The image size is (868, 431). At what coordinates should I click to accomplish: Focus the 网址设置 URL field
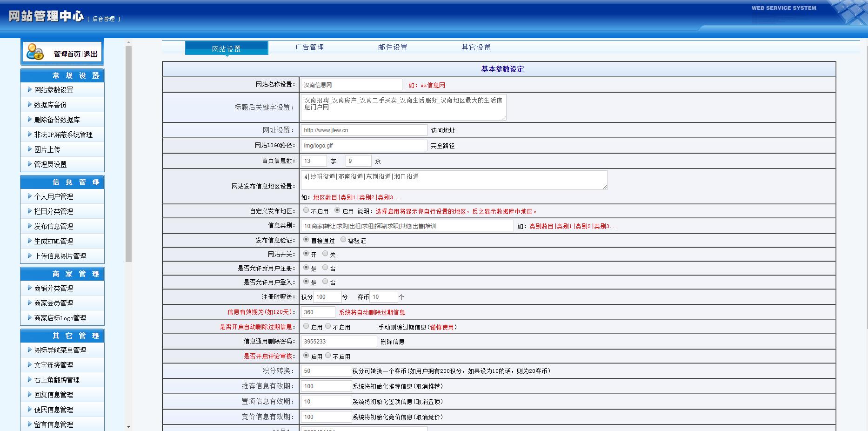tap(364, 130)
